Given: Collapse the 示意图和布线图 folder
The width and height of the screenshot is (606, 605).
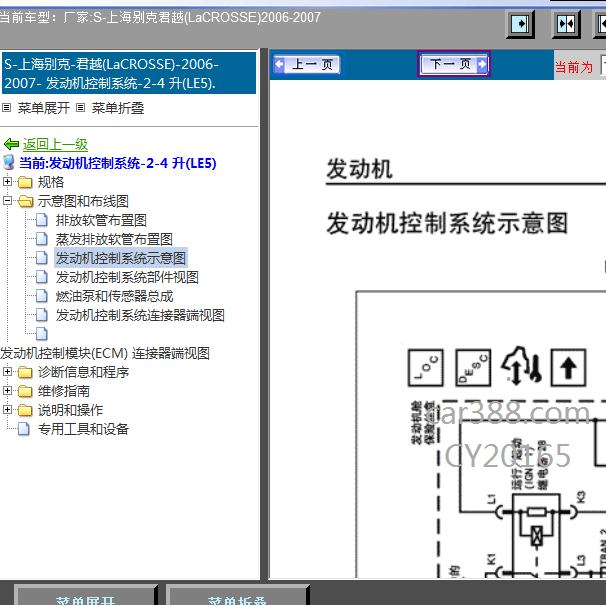Looking at the screenshot, I should 7,201.
